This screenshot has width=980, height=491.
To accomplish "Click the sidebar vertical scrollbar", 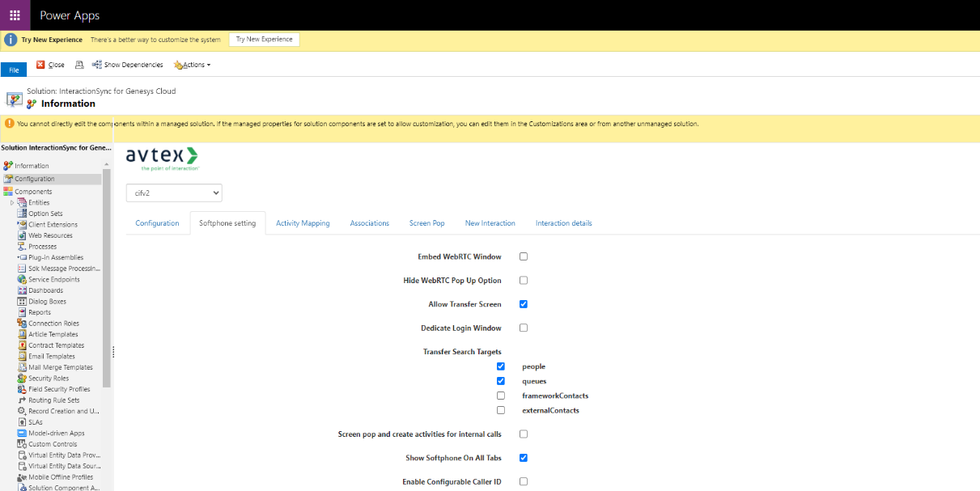I will coord(107,279).
